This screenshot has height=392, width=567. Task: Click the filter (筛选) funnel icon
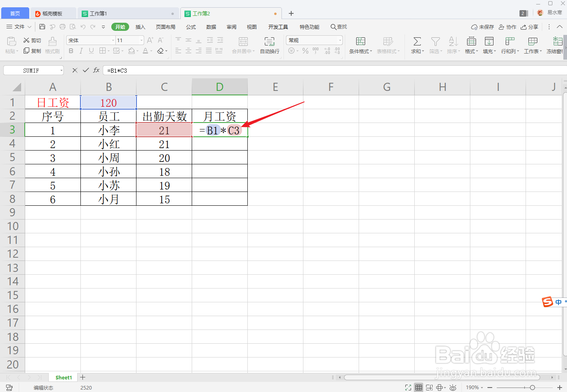click(x=435, y=41)
